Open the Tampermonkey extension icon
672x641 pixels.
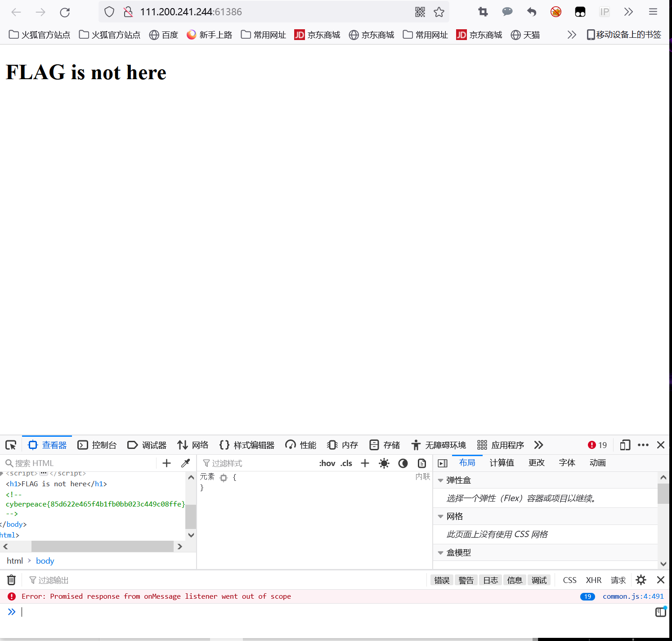(580, 12)
